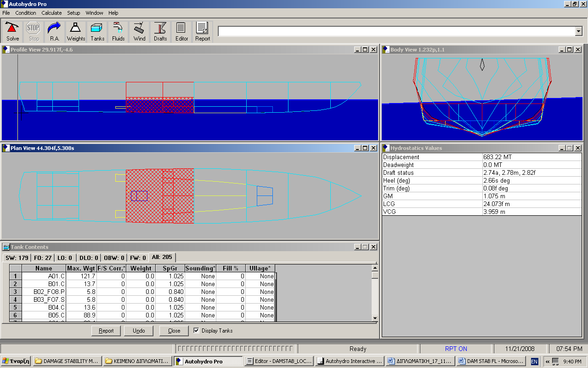588x368 pixels.
Task: Switch to the SW: 179 tab
Action: point(17,258)
